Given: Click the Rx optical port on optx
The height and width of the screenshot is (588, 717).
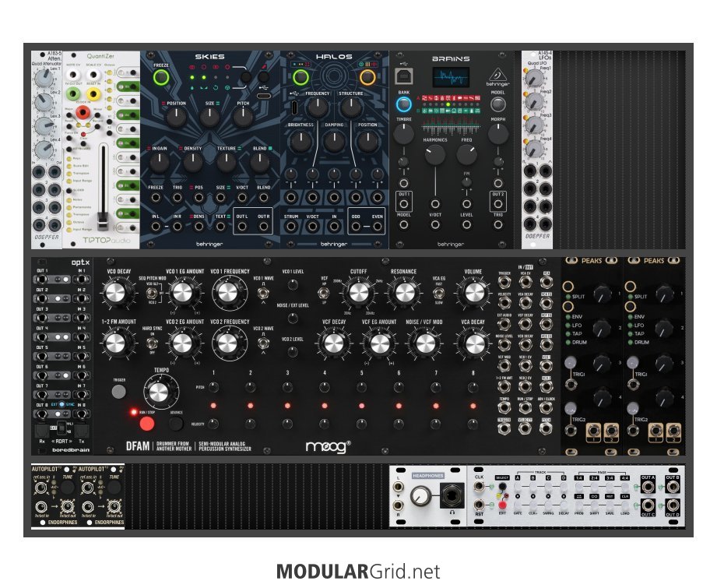Looking at the screenshot, I should [x=42, y=431].
